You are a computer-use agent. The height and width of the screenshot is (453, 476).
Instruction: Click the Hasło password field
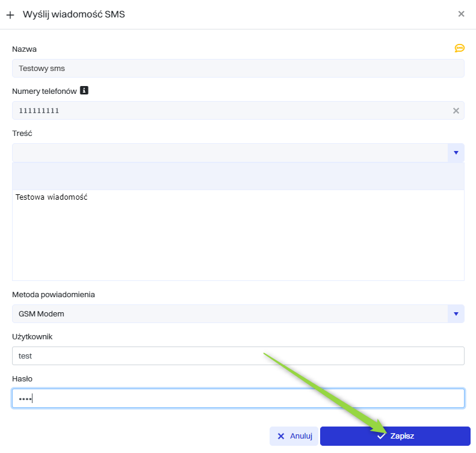[x=238, y=398]
